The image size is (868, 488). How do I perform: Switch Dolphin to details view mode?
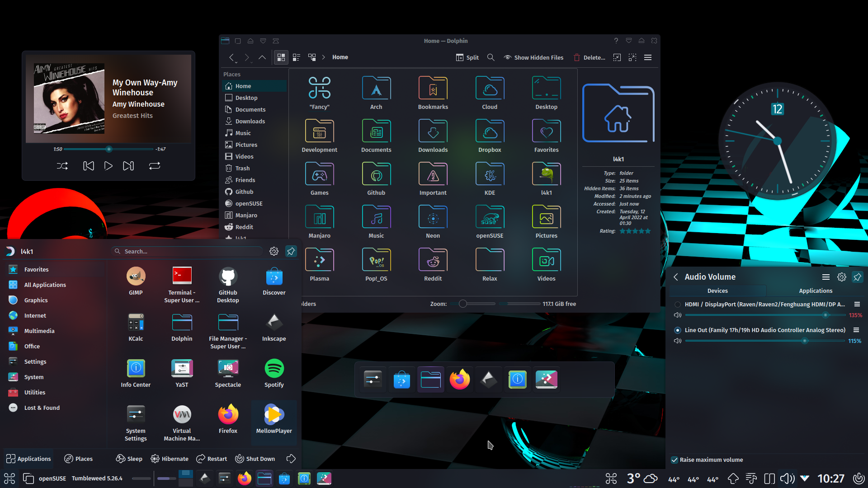(296, 57)
